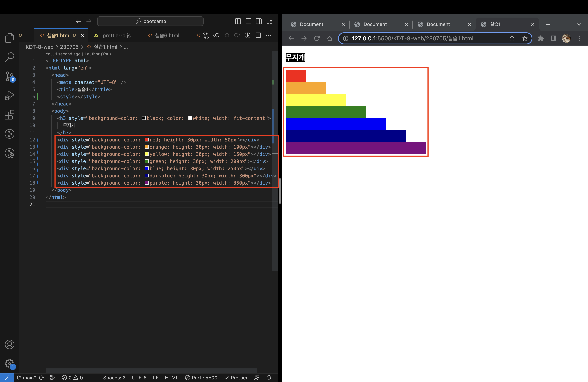Click 230705 folder in the breadcrumb
The image size is (588, 382).
pyautogui.click(x=69, y=47)
